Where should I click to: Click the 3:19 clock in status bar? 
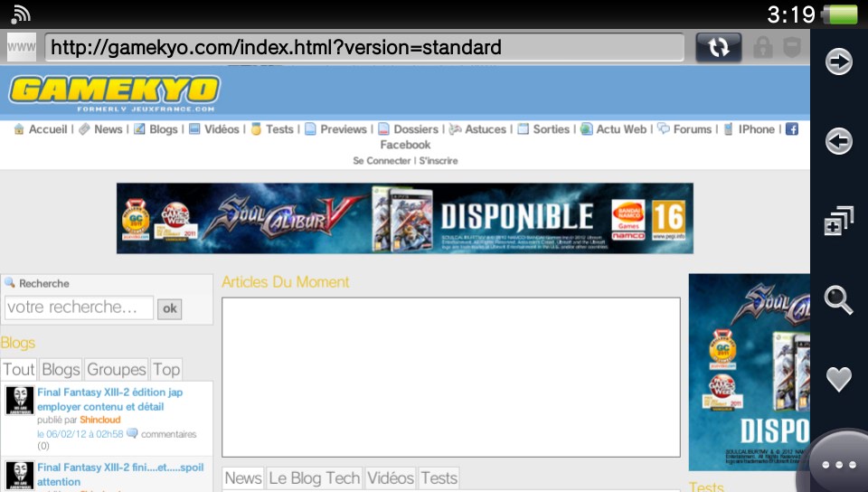coord(790,14)
